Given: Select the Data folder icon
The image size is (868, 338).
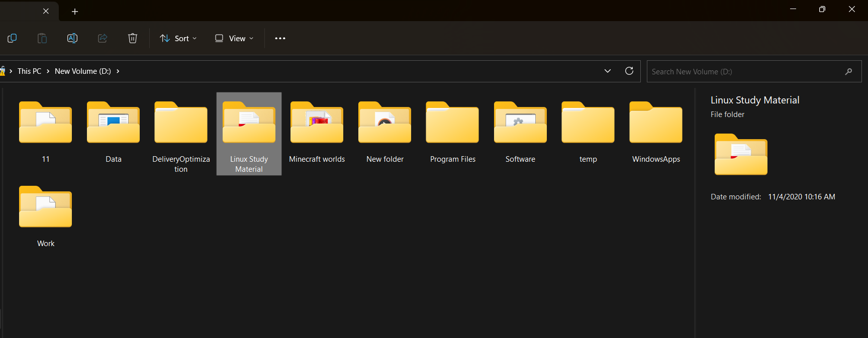Looking at the screenshot, I should coord(113,122).
